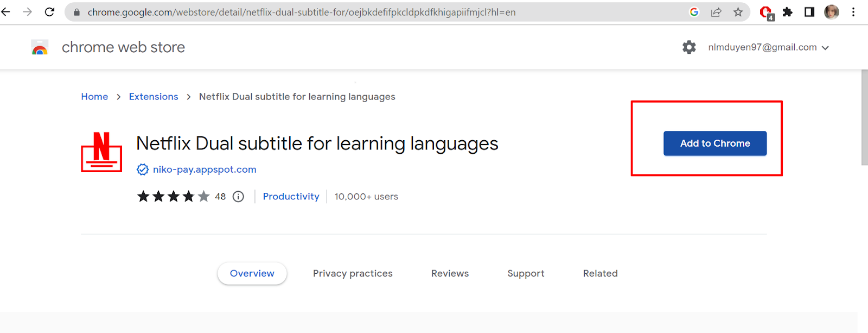Switch to the Overview tab
Image resolution: width=868 pixels, height=333 pixels.
coord(252,273)
